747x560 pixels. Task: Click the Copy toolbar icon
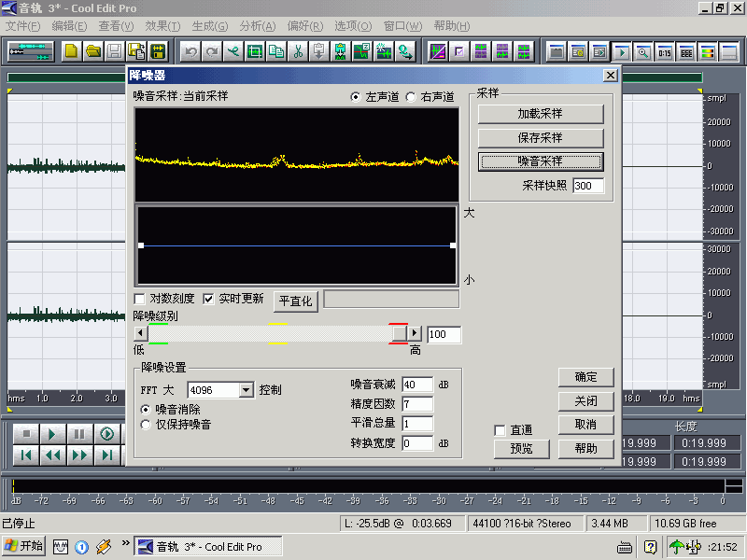[276, 51]
